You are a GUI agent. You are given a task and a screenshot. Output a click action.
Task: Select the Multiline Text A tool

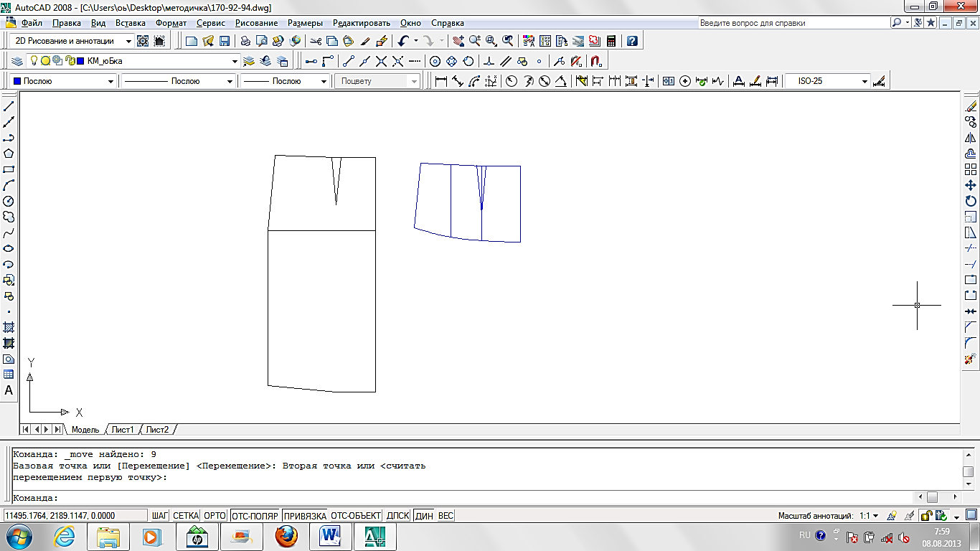(9, 390)
